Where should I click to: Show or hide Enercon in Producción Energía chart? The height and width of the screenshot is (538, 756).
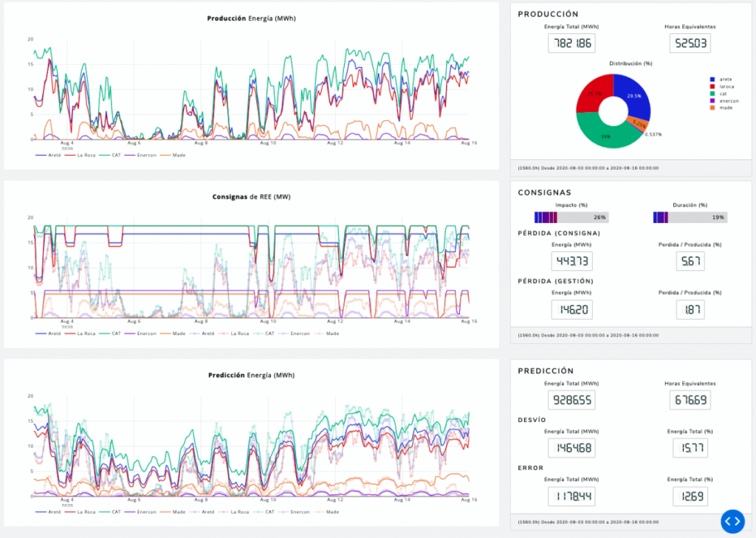click(147, 155)
